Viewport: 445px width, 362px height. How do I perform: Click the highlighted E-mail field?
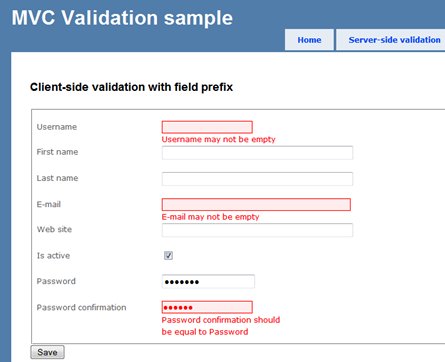coord(256,204)
